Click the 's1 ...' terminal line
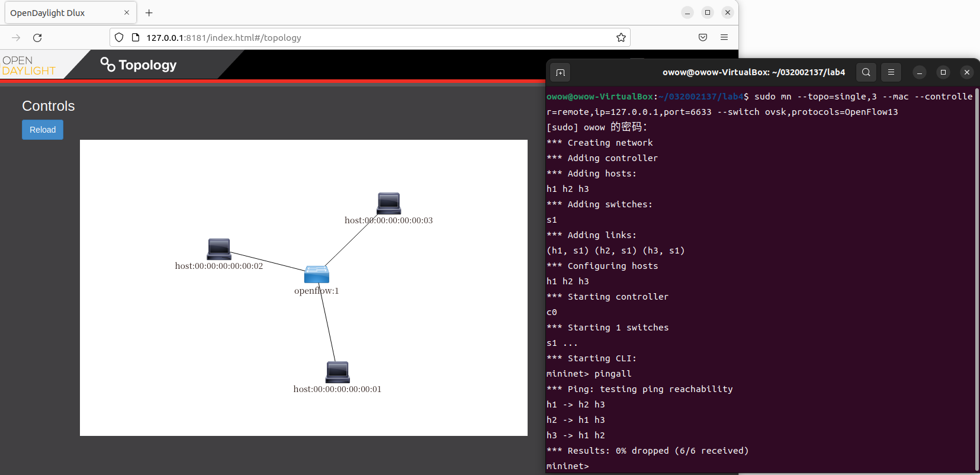This screenshot has width=980, height=475. pos(562,343)
